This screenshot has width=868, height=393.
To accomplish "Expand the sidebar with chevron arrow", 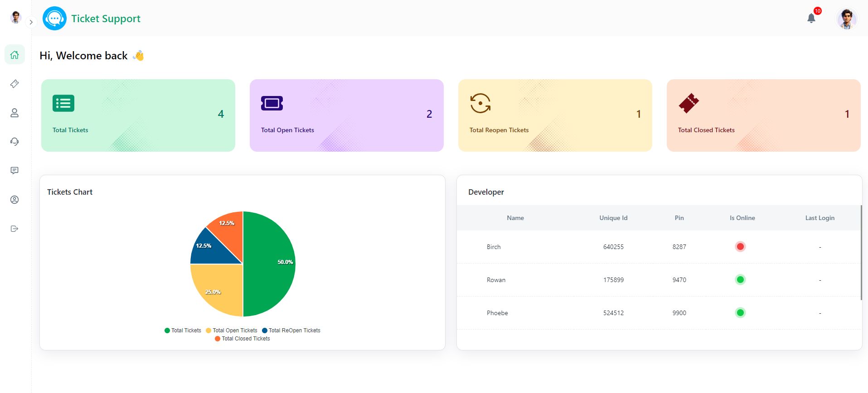I will 31,22.
